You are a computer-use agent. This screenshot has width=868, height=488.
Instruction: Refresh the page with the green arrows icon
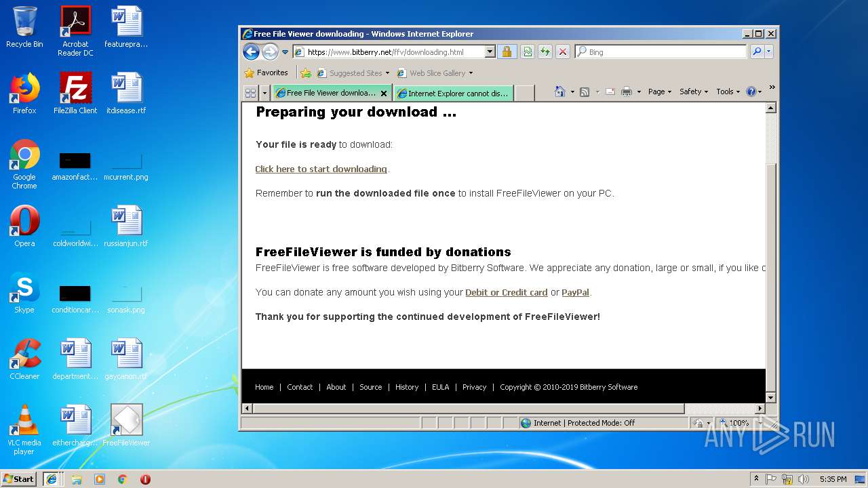click(545, 52)
